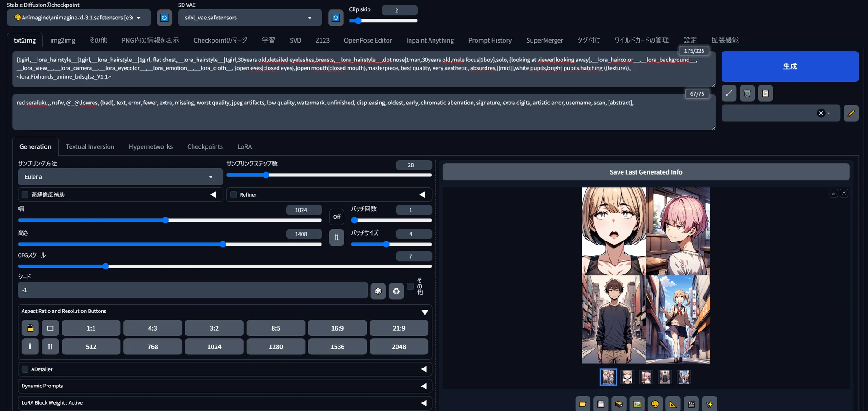This screenshot has height=411, width=868.
Task: Click the aspect ratio lock icon
Action: (x=30, y=328)
